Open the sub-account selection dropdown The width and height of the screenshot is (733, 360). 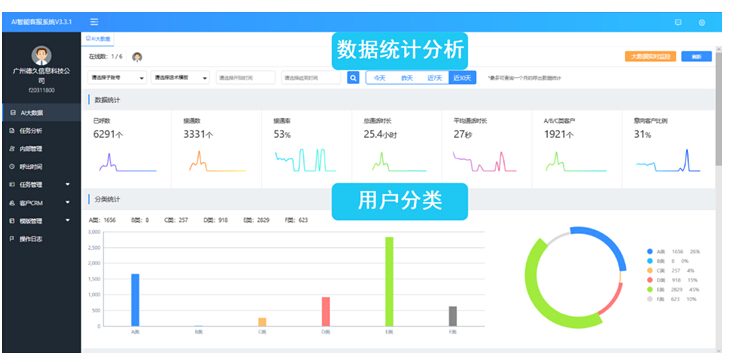(117, 78)
